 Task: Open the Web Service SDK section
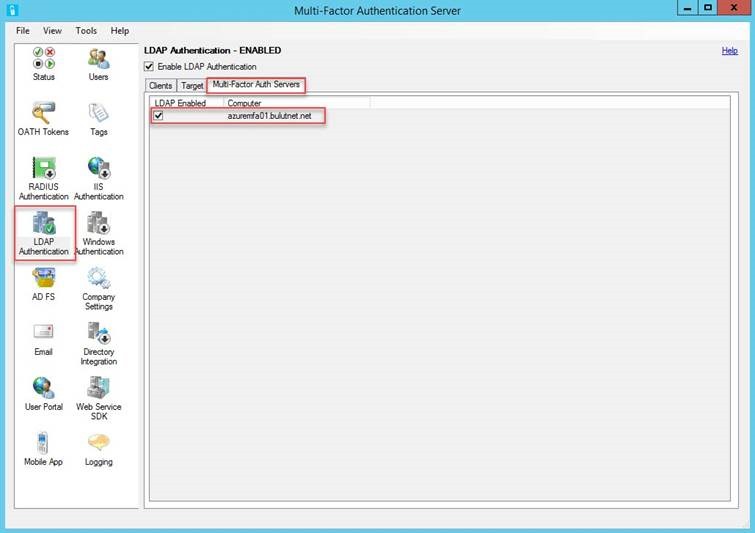click(x=99, y=398)
